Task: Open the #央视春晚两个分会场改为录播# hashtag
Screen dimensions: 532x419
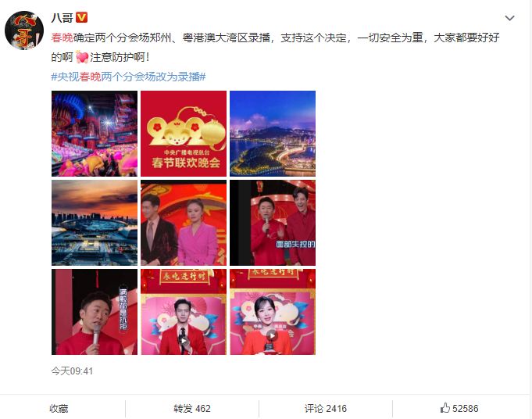Action: coord(128,77)
